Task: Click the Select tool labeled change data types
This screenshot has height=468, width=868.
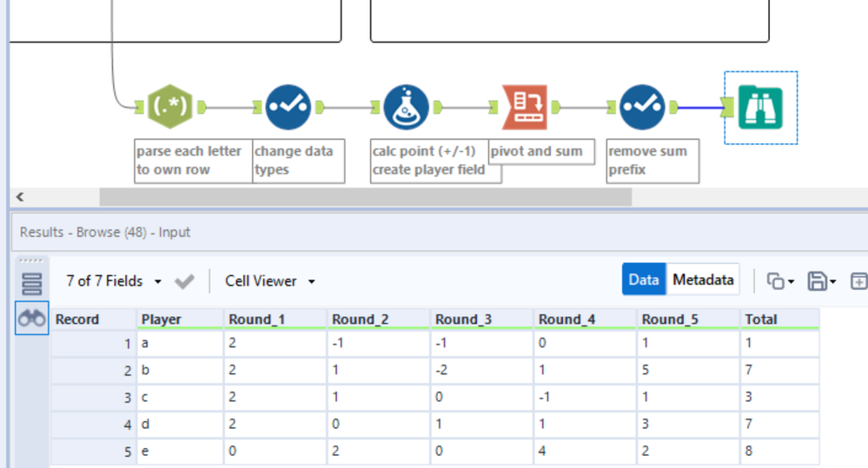Action: (288, 107)
